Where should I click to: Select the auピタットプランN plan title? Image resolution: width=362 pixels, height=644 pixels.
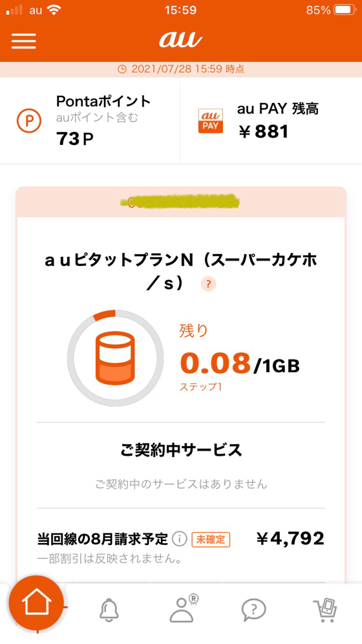181,272
